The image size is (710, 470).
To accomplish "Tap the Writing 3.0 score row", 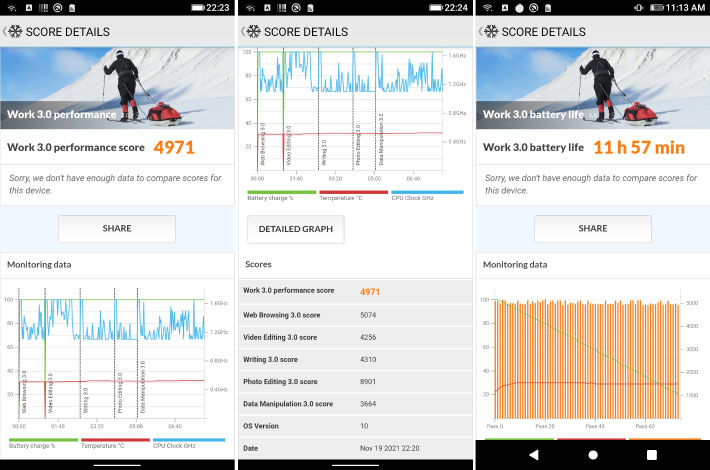I will 354,358.
